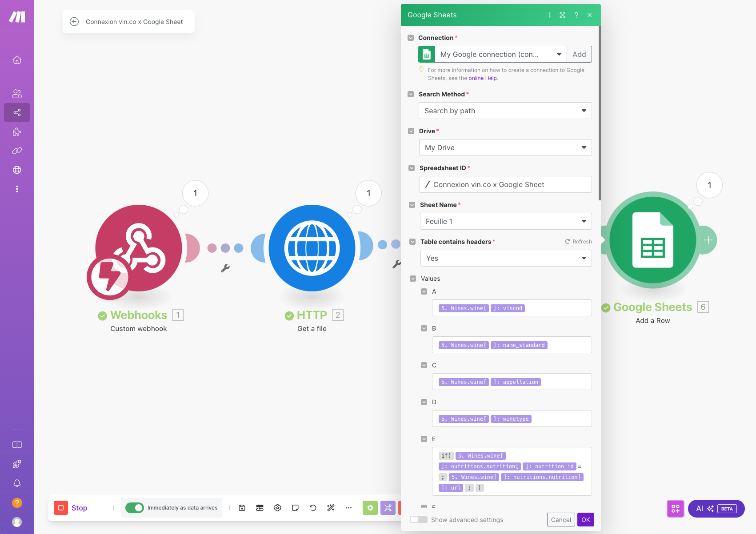This screenshot has height=534, width=756.
Task: Open the Search by path dropdown
Action: pos(505,111)
